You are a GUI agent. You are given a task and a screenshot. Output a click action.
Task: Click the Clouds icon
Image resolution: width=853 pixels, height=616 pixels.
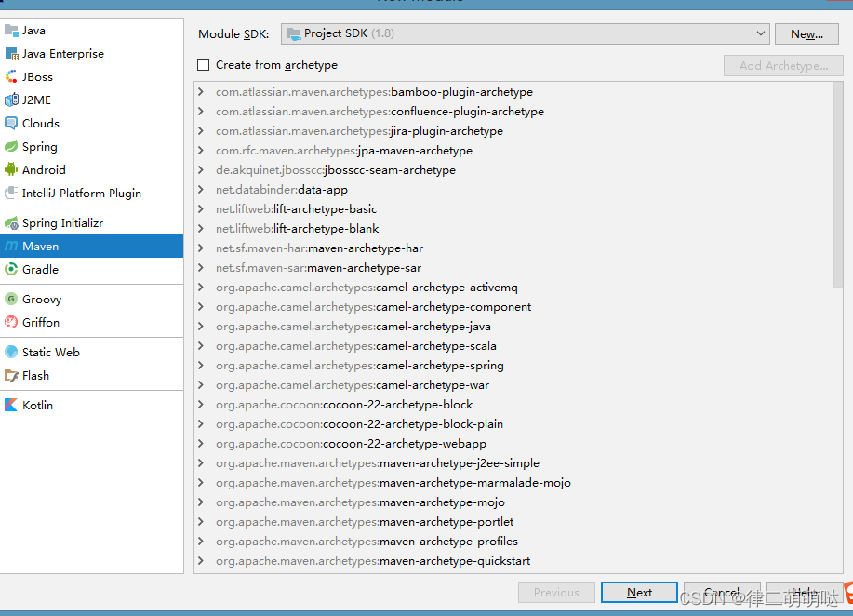click(x=11, y=124)
